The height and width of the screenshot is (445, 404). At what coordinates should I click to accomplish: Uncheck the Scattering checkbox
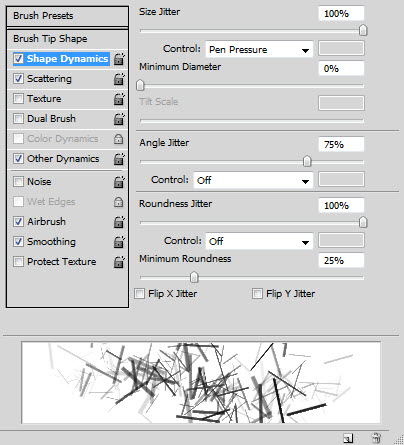18,79
